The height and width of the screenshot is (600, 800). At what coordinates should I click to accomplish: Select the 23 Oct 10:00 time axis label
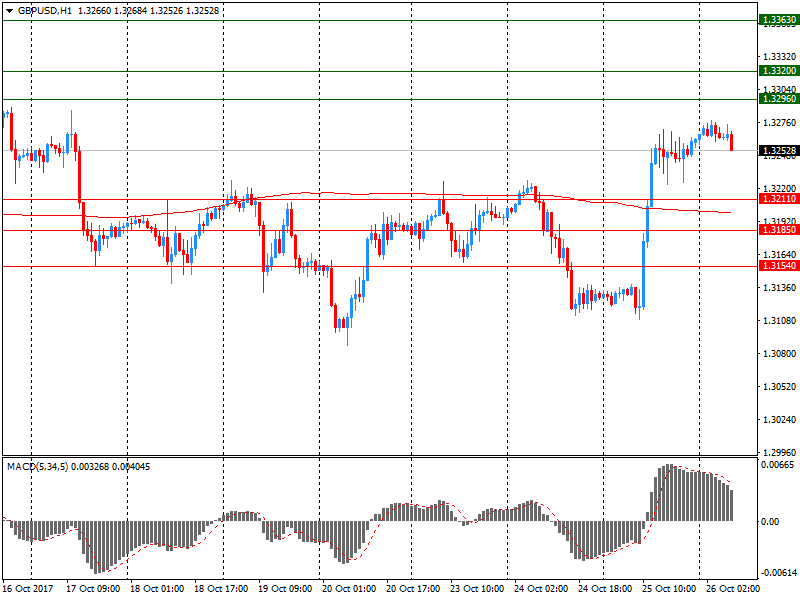pos(478,589)
